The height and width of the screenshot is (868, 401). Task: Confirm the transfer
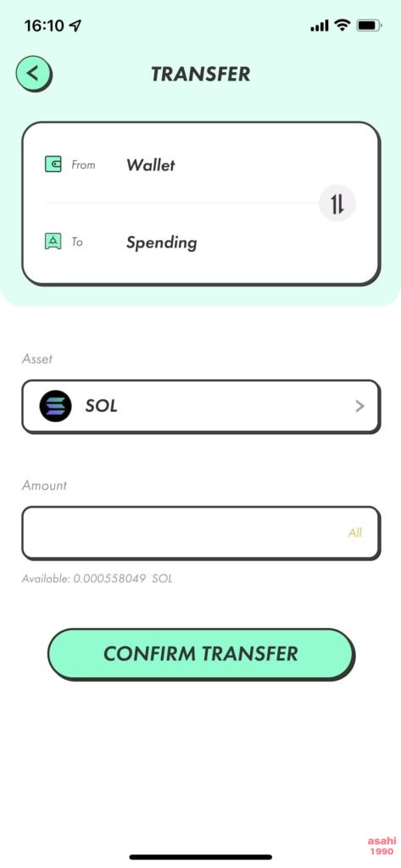201,654
